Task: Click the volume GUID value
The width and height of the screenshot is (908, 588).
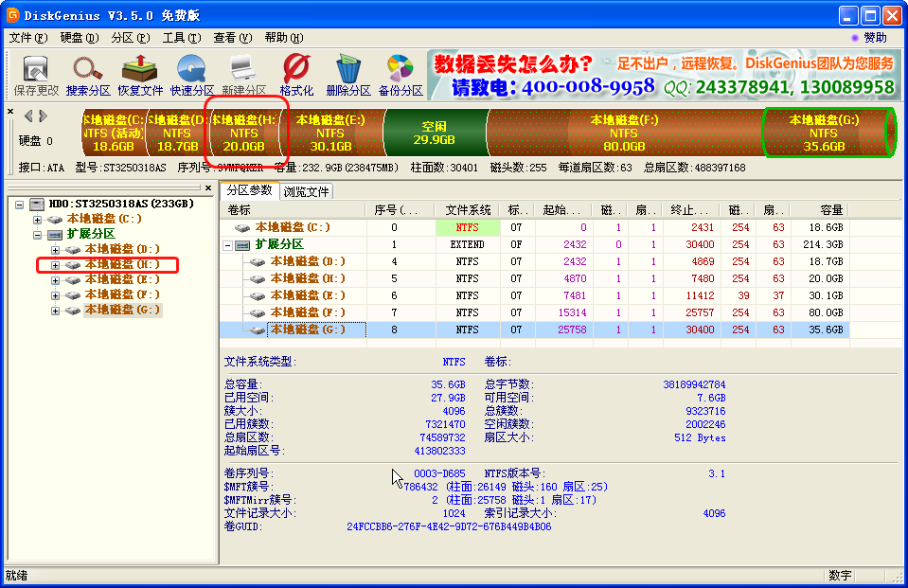Action: [449, 526]
